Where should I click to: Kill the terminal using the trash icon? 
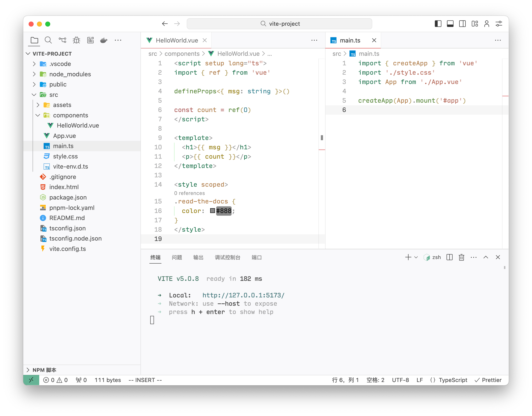(x=461, y=257)
